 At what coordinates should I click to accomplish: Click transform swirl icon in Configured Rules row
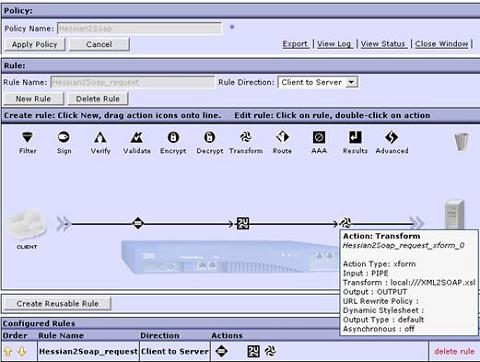(270, 351)
